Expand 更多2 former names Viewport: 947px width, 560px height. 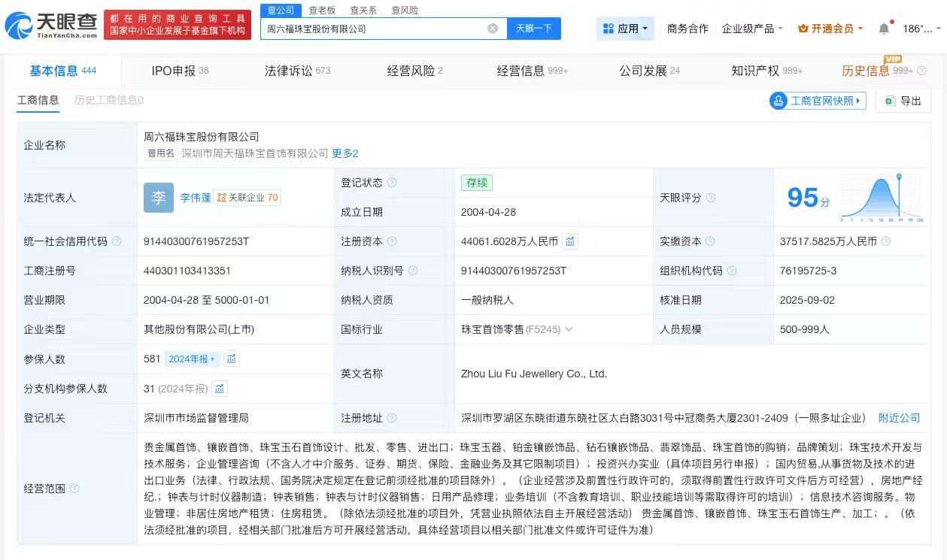point(345,153)
